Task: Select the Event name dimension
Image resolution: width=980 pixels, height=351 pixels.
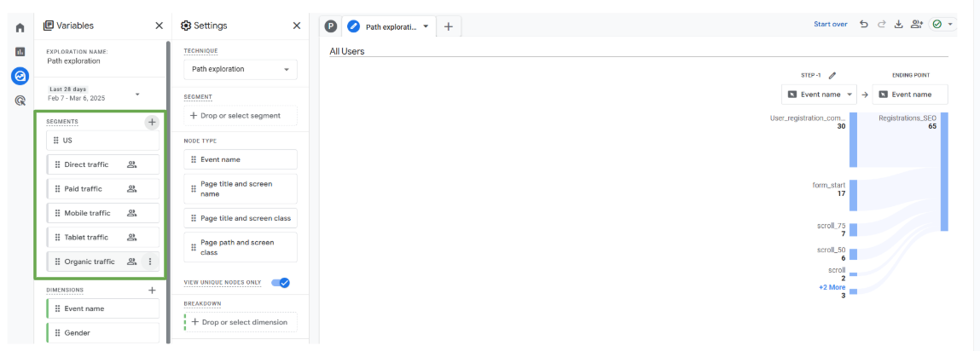Action: click(102, 308)
